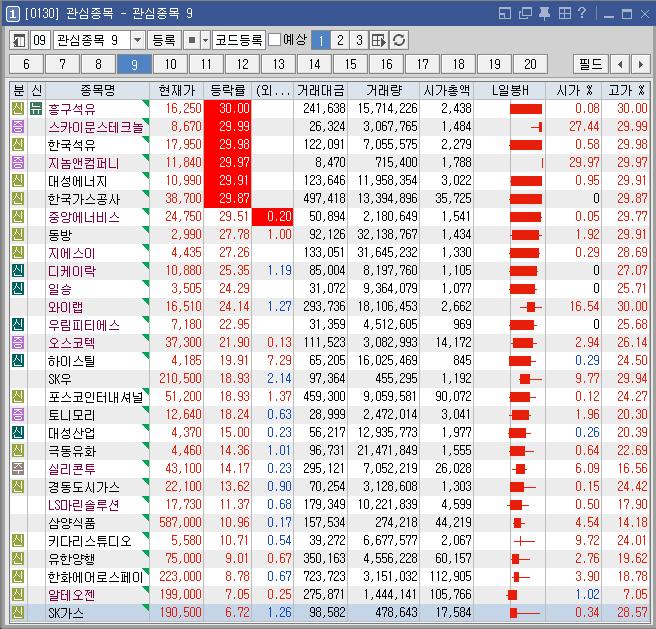Sort by the 고가 % column header
Image resolution: width=656 pixels, height=629 pixels.
pyautogui.click(x=626, y=90)
